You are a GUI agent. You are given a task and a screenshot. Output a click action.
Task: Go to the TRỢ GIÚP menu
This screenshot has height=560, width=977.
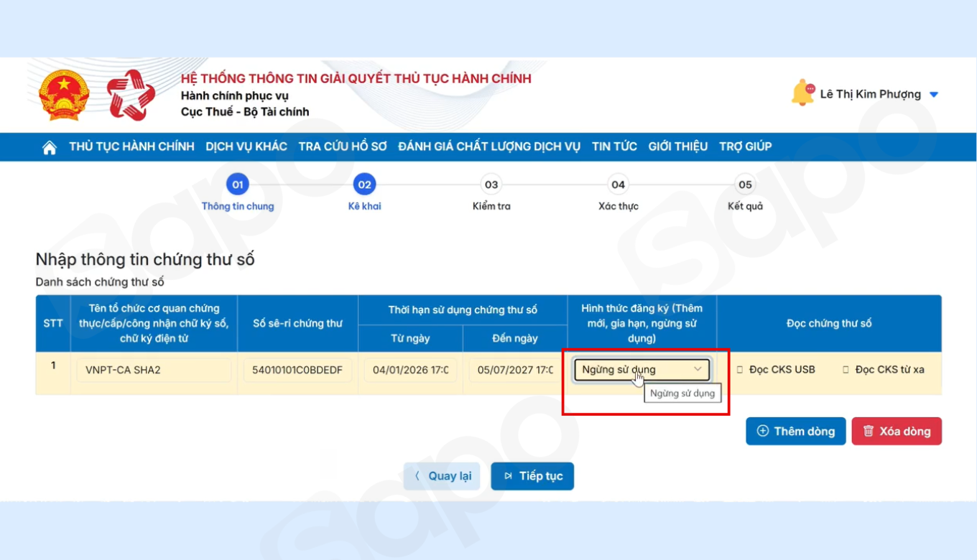(745, 146)
